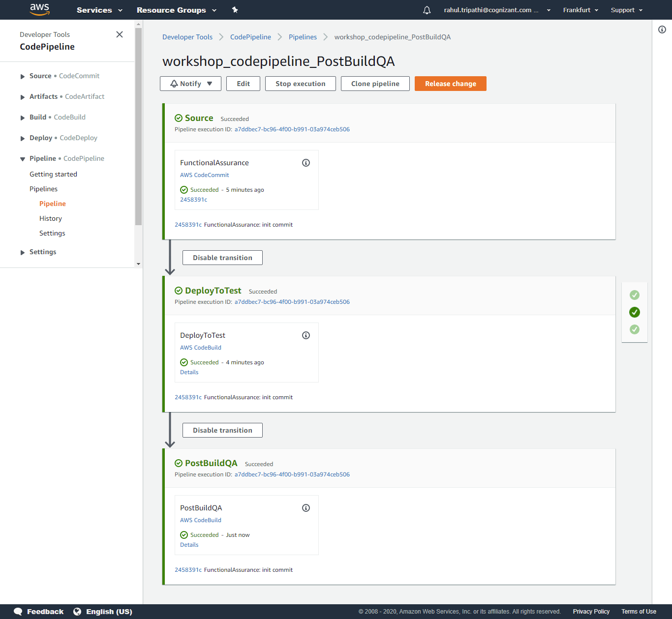The image size is (672, 619).
Task: Open the info panel icon on right edge
Action: [x=662, y=29]
